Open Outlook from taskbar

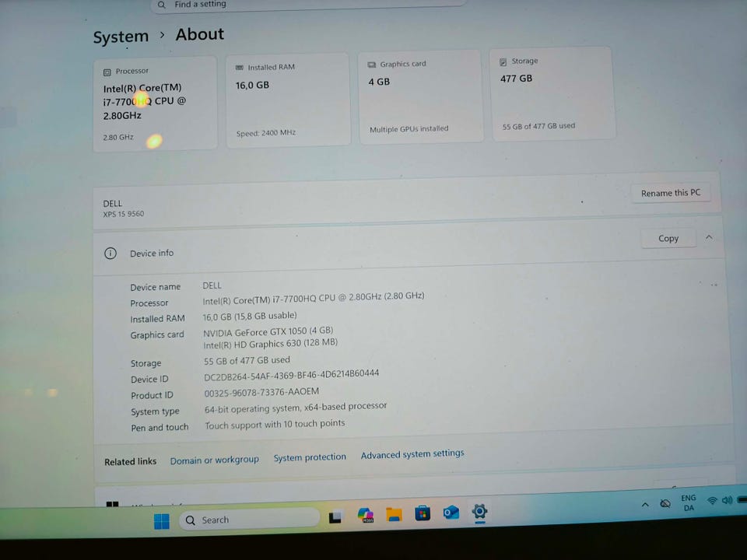tap(451, 513)
